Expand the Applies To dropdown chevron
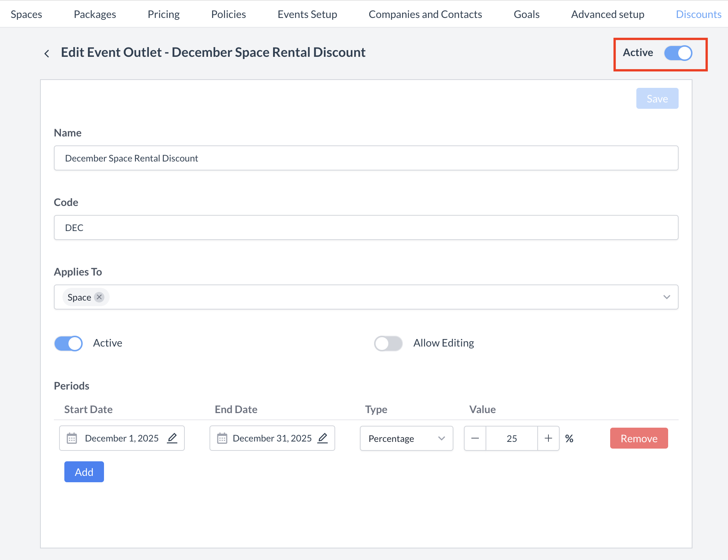The image size is (728, 560). (666, 297)
